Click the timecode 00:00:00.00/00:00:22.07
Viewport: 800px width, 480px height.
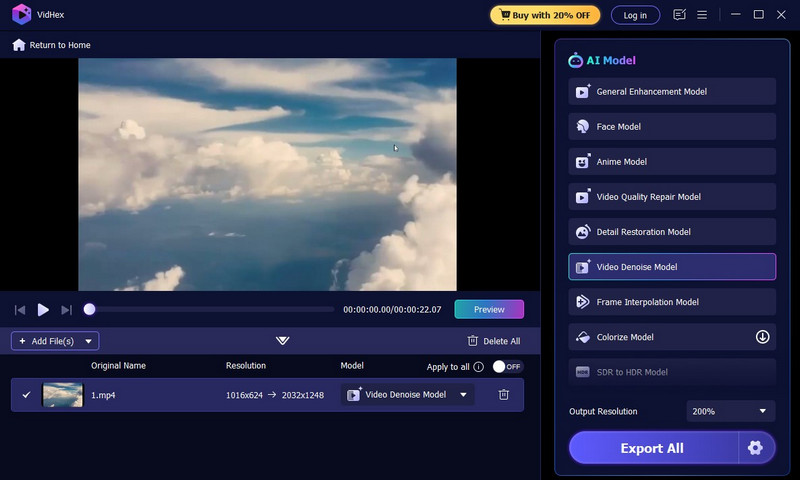click(392, 310)
